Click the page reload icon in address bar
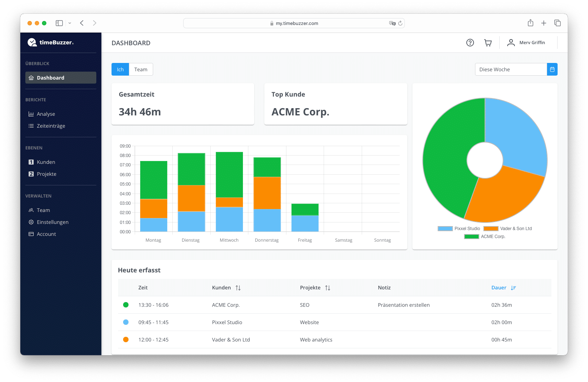 pos(400,23)
